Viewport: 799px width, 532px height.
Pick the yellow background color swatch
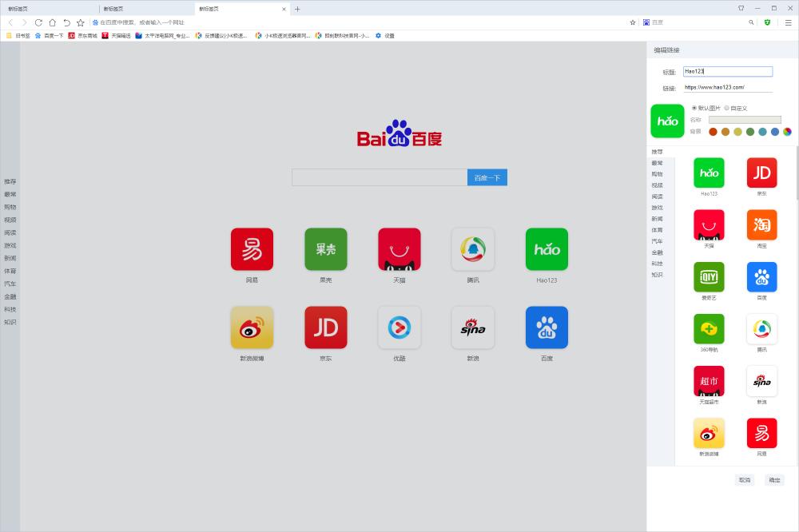(x=737, y=132)
